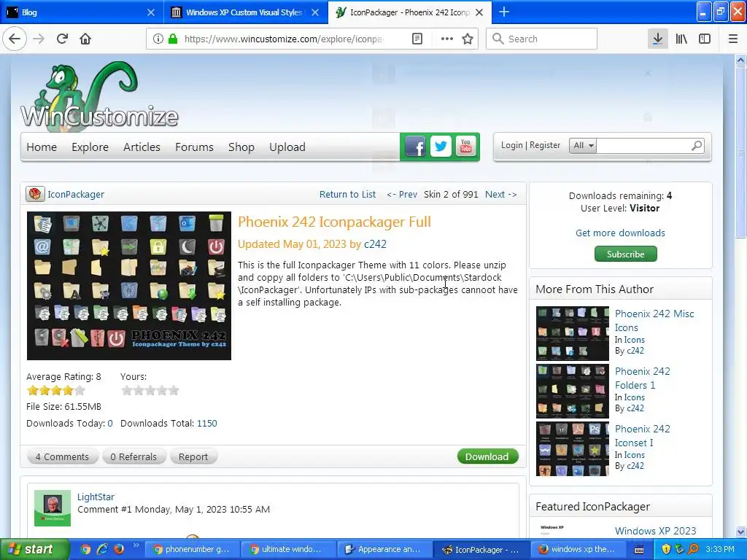The height and width of the screenshot is (560, 747).
Task: Click the page scrollbar down arrow
Action: [740, 532]
